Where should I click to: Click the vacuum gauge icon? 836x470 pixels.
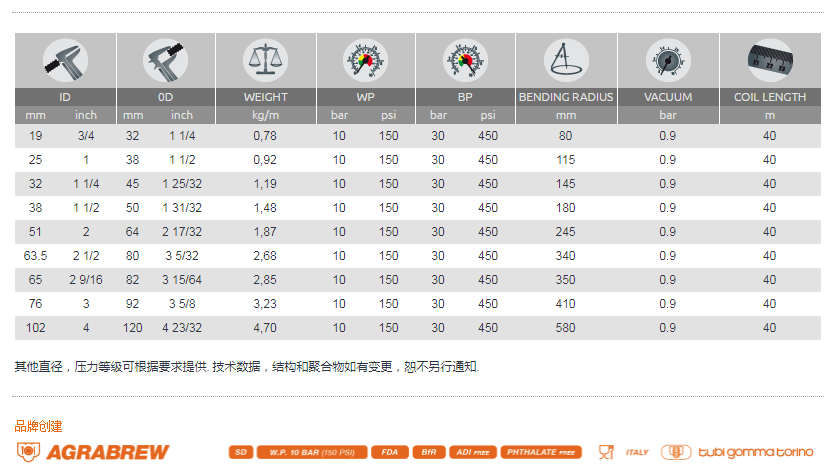pyautogui.click(x=667, y=60)
